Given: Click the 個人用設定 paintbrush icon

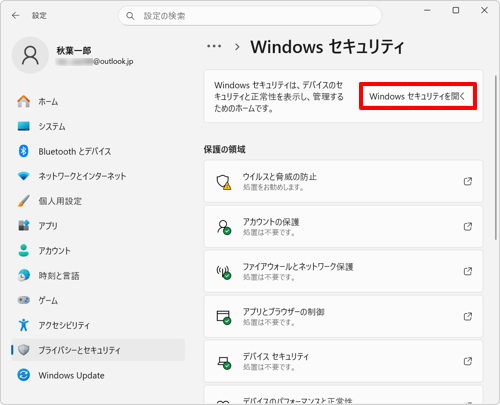Looking at the screenshot, I should pos(24,201).
